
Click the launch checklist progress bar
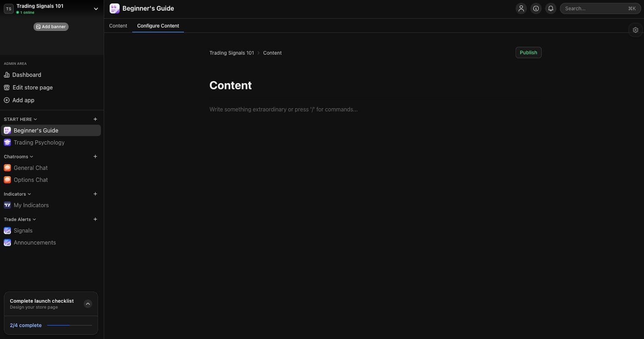tap(69, 325)
